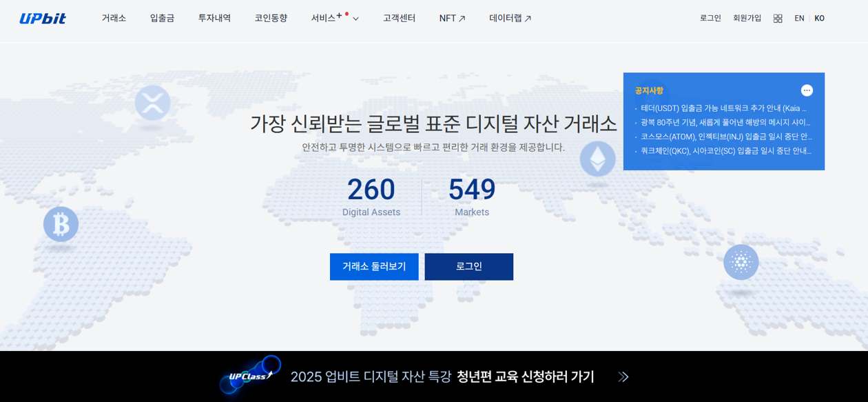Open 코인동향 menu item
This screenshot has height=402, width=868.
(271, 18)
